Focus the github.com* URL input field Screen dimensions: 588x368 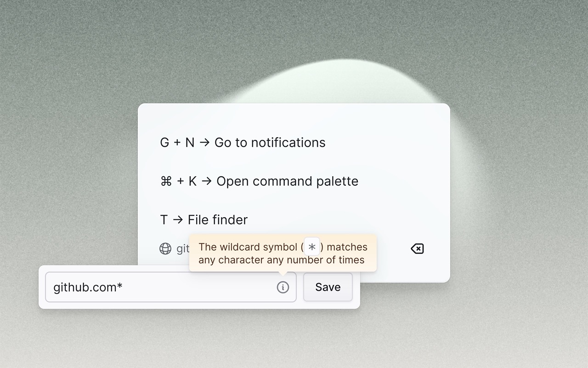[171, 287]
